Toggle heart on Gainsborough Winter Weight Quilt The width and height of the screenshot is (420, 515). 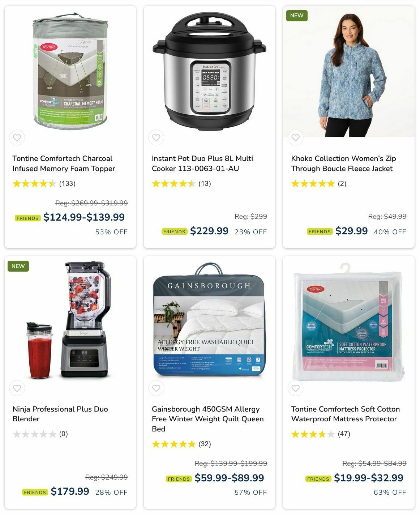click(156, 388)
